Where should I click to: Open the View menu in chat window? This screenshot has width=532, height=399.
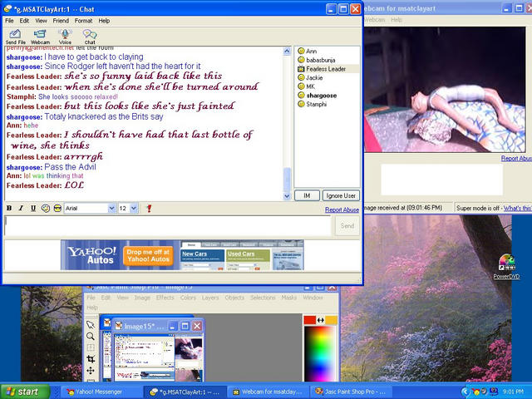(x=41, y=21)
